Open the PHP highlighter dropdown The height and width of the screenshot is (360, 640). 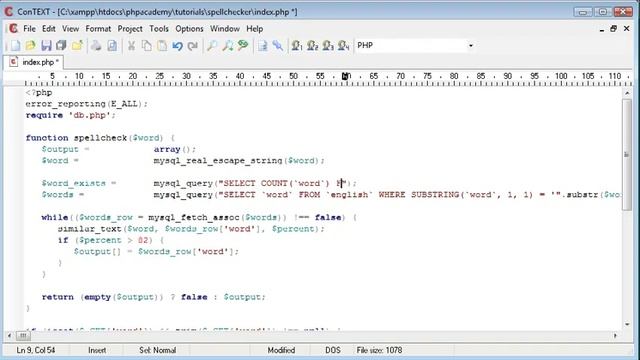click(471, 45)
